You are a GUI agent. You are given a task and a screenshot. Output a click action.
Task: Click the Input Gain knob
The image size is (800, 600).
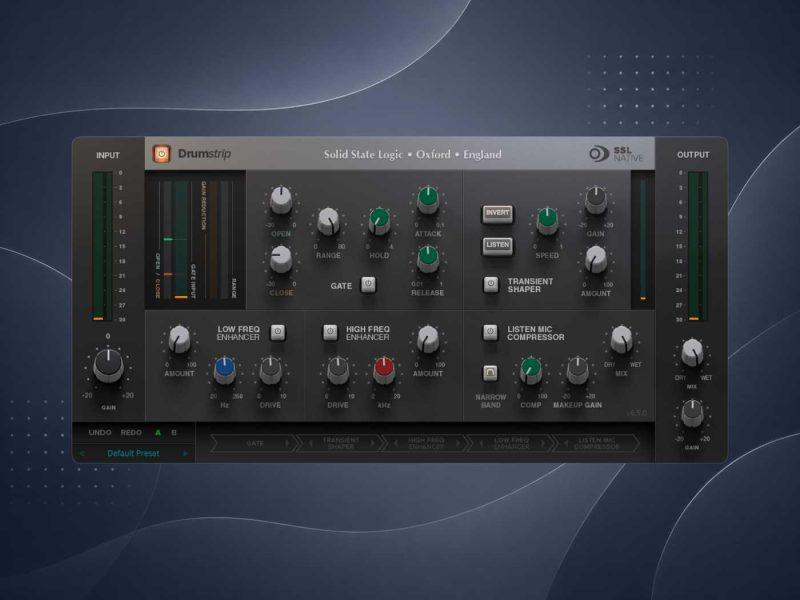pos(108,365)
